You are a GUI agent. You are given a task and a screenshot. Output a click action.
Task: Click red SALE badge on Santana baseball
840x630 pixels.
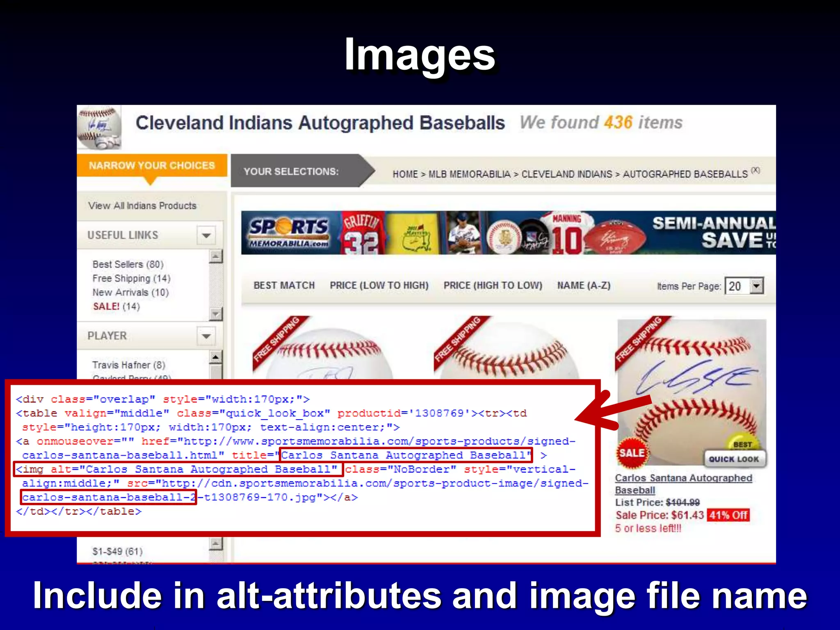(x=632, y=452)
